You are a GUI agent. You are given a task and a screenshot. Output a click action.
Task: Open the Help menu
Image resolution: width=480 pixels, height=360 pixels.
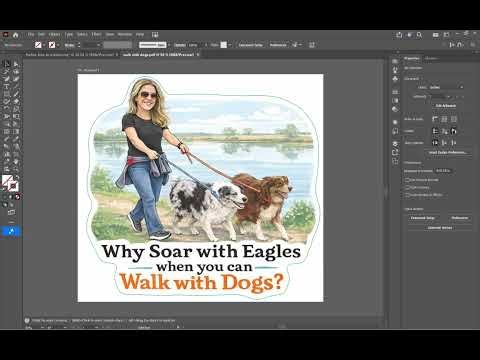point(140,34)
